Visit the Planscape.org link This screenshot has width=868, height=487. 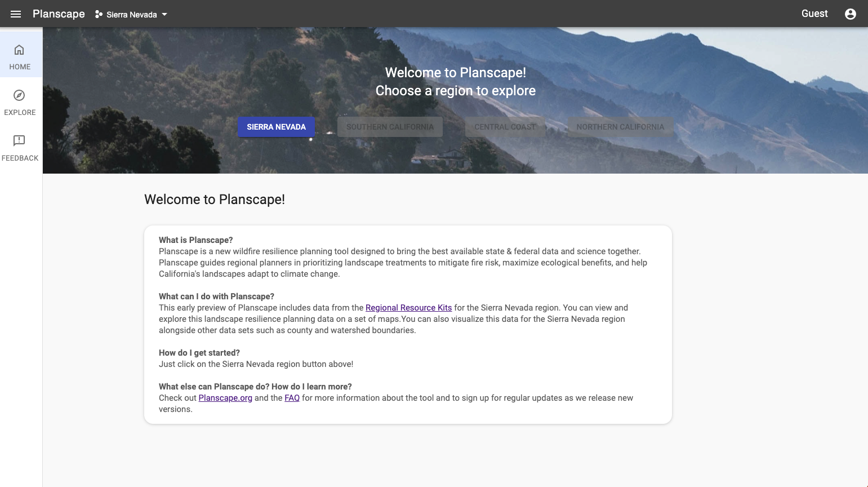(225, 398)
